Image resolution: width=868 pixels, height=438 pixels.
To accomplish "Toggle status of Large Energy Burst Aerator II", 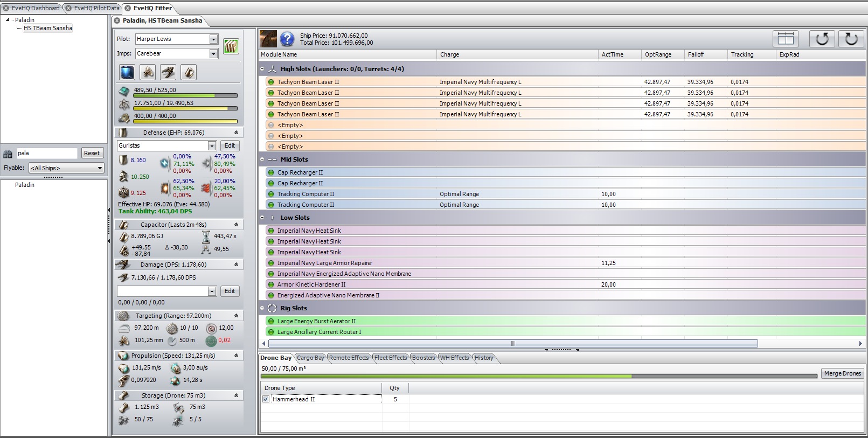I will click(270, 321).
